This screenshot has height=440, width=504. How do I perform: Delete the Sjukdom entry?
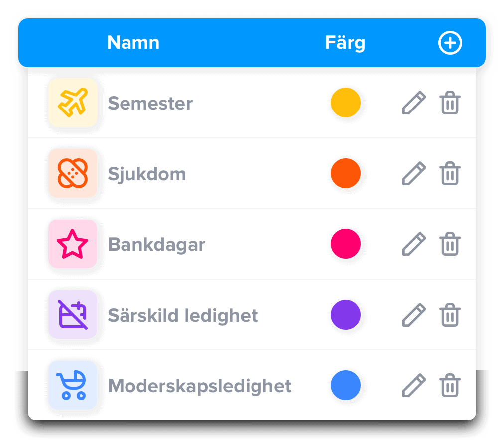click(x=450, y=173)
